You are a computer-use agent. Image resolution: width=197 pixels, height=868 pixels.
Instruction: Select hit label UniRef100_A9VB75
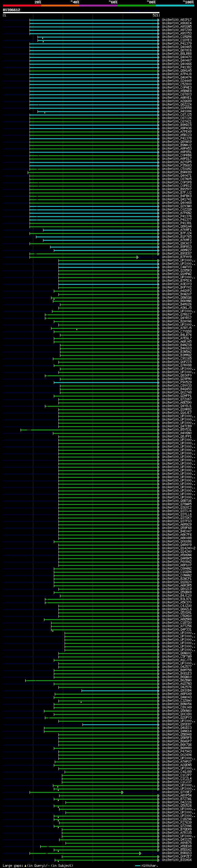click(177, 843)
